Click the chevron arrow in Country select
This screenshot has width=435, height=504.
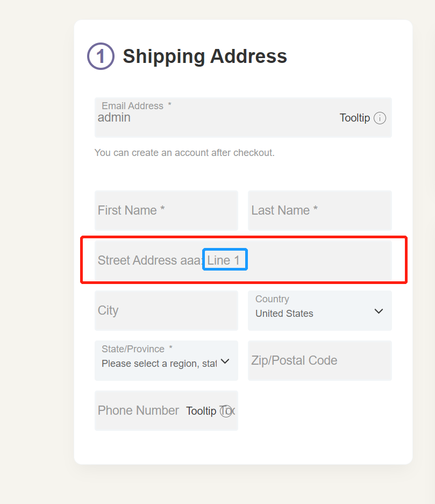click(379, 311)
